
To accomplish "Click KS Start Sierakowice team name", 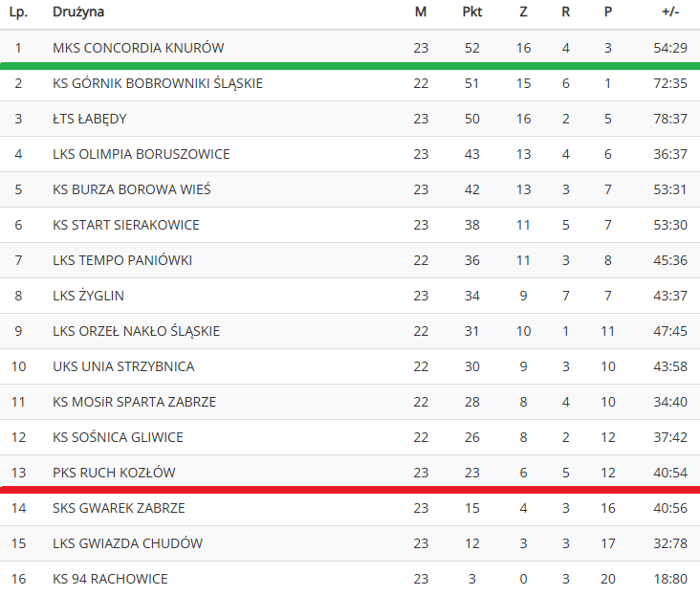I will click(126, 225).
